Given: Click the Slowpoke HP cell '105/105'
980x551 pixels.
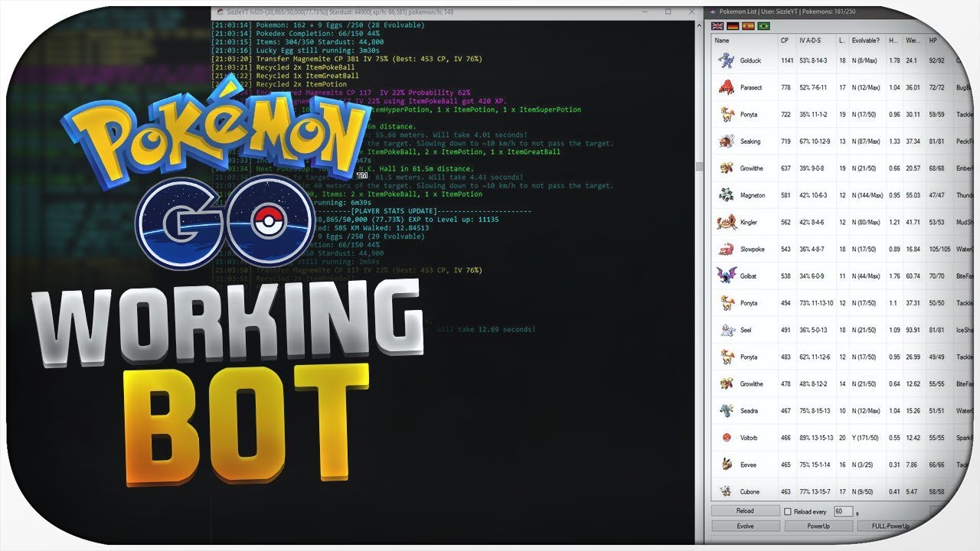Looking at the screenshot, I should click(x=939, y=249).
